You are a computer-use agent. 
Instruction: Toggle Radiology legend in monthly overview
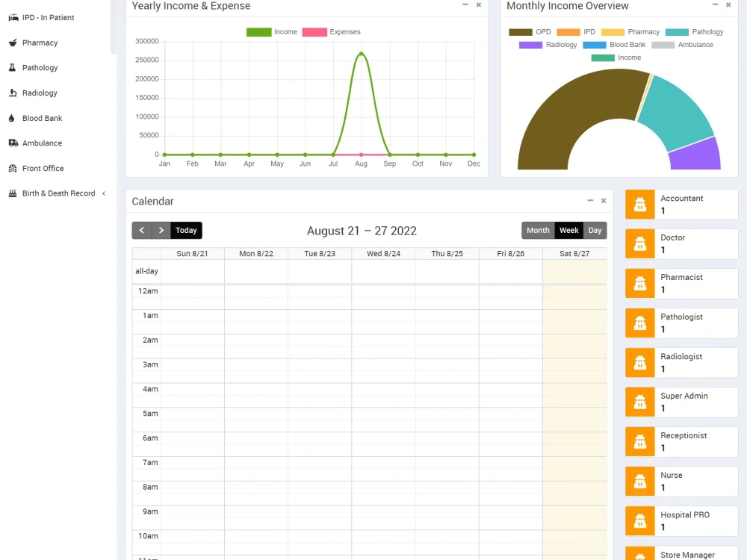pos(548,45)
